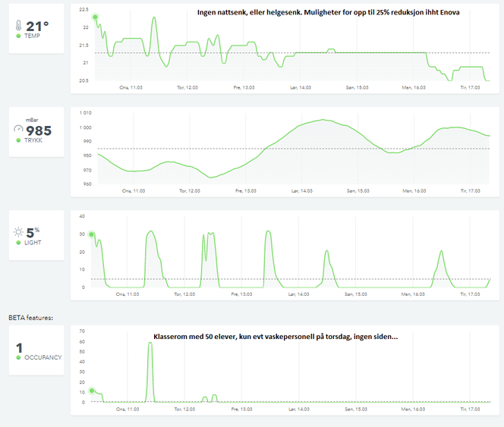Click the pressure gauge icon beside 985
Image resolution: width=504 pixels, height=427 pixels.
point(18,130)
